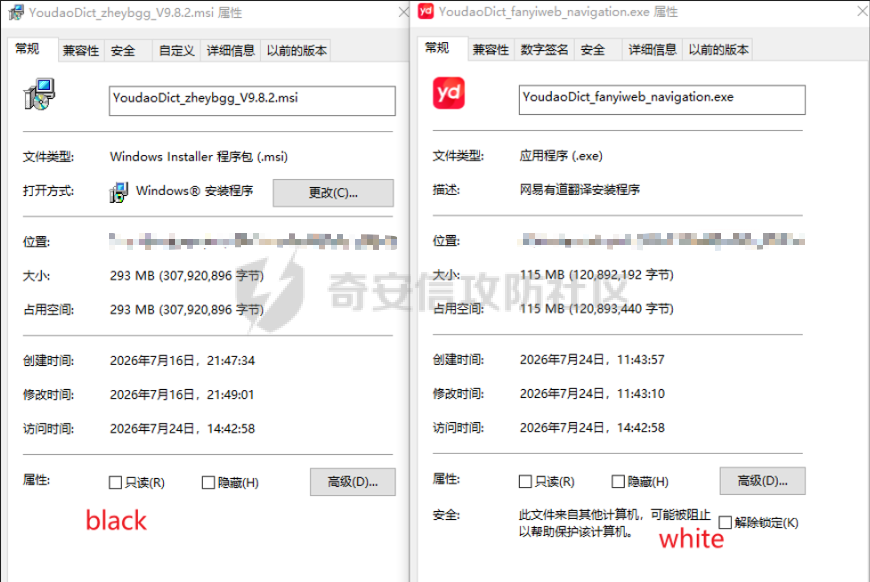Click size text '115 MB (120,892,192 字节)'
The width and height of the screenshot is (870, 582).
[596, 275]
